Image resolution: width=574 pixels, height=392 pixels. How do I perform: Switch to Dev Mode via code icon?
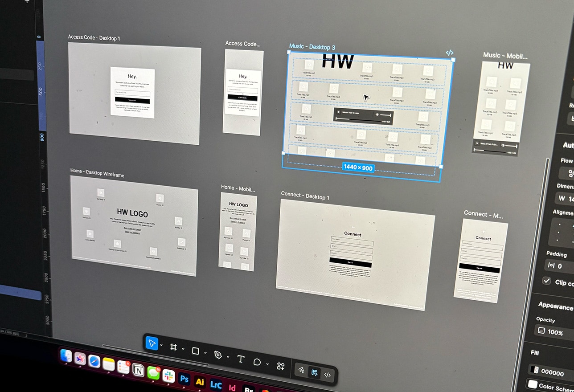pyautogui.click(x=328, y=375)
